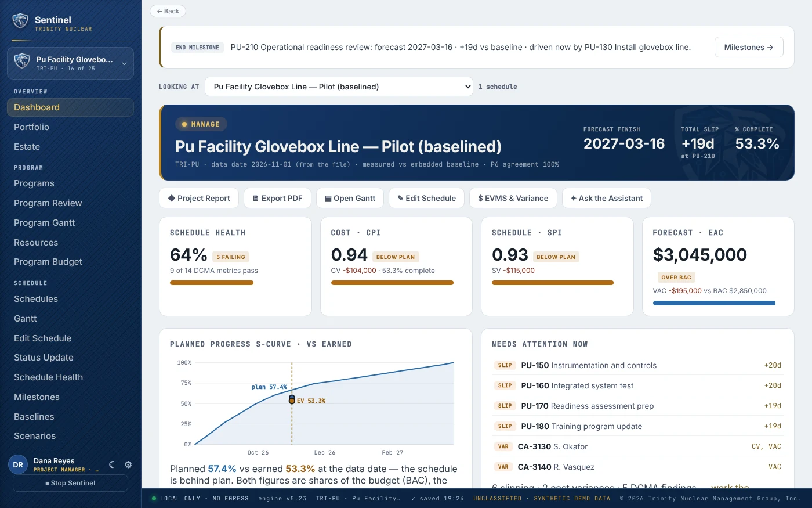This screenshot has width=812, height=508.
Task: Select PU-150 Instrumentation and controls row
Action: pos(637,365)
